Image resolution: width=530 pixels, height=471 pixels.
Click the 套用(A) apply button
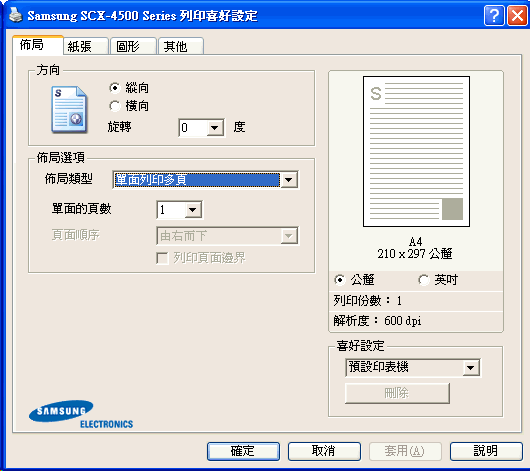point(405,451)
